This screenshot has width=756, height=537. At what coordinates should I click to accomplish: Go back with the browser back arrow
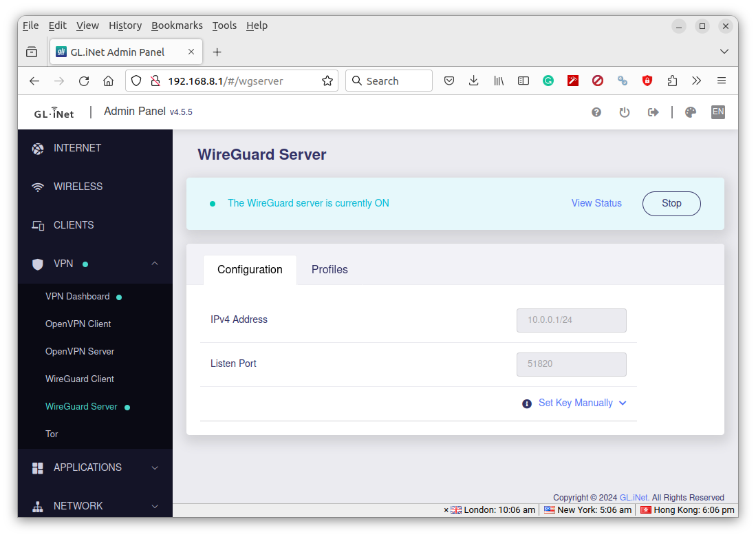34,81
